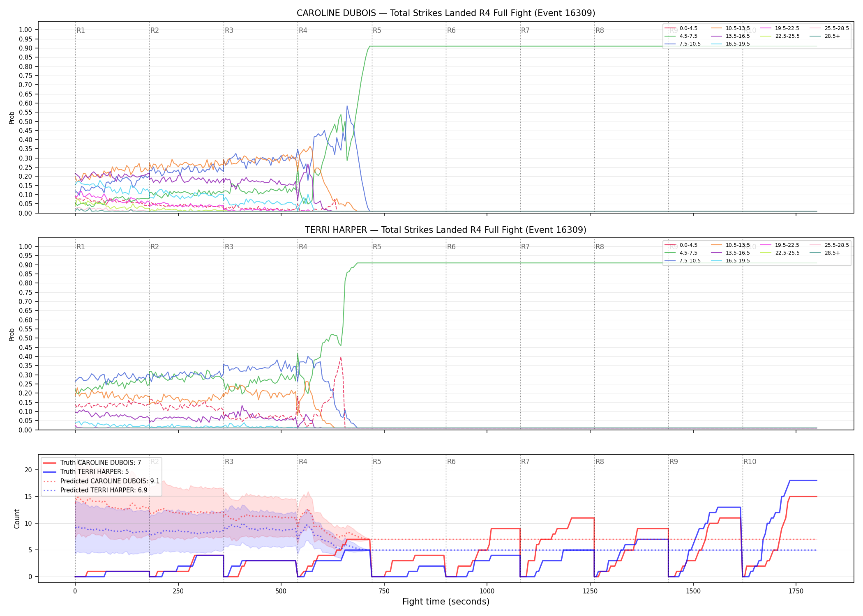Click the 'Fight time (seconds)' axis label
The width and height of the screenshot is (863, 616).
click(x=446, y=602)
